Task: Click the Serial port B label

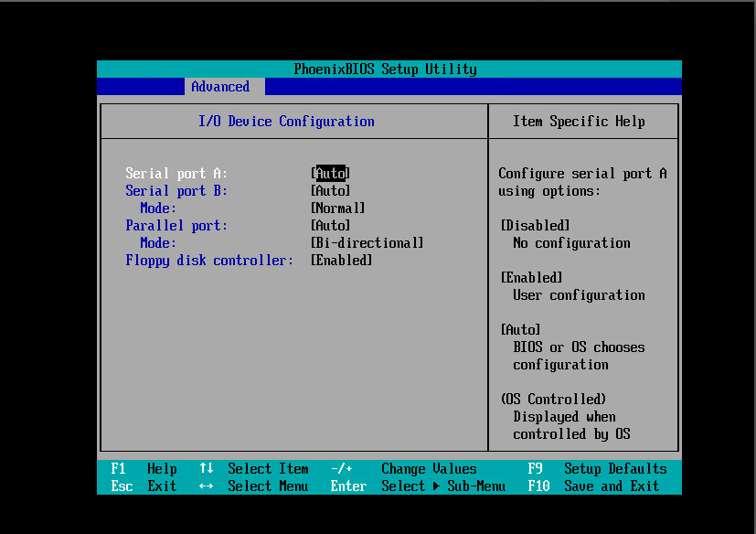Action: (x=176, y=190)
